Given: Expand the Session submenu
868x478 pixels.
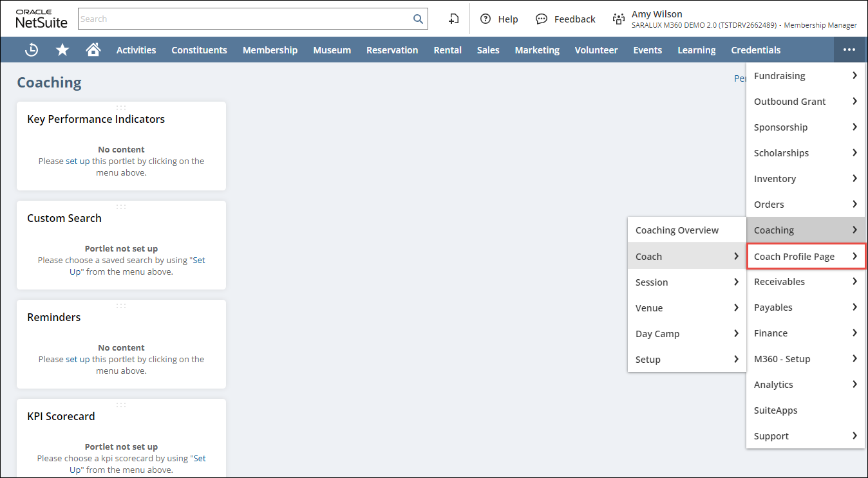Looking at the screenshot, I should (x=686, y=282).
